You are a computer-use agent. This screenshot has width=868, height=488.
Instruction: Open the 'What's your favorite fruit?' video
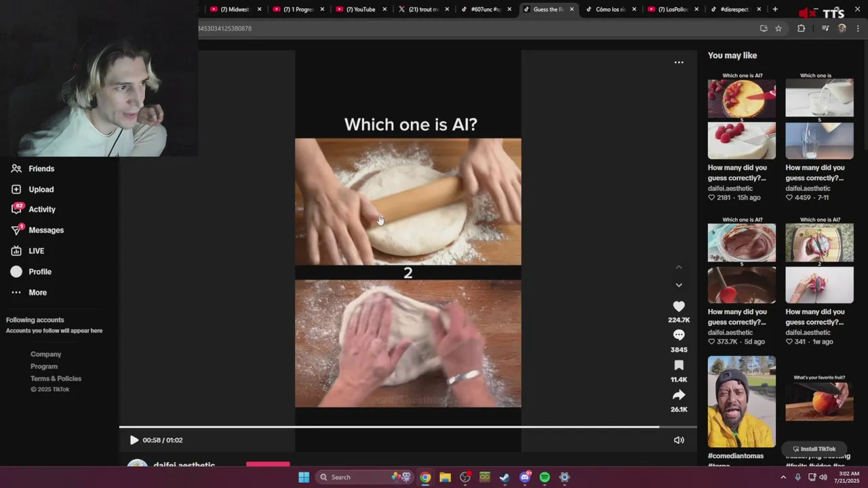pyautogui.click(x=819, y=402)
